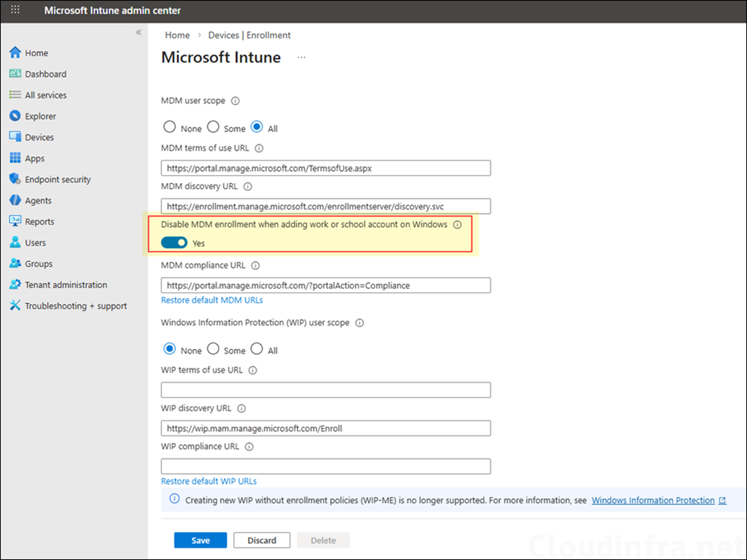Collapse the sidebar with double chevron

click(138, 32)
